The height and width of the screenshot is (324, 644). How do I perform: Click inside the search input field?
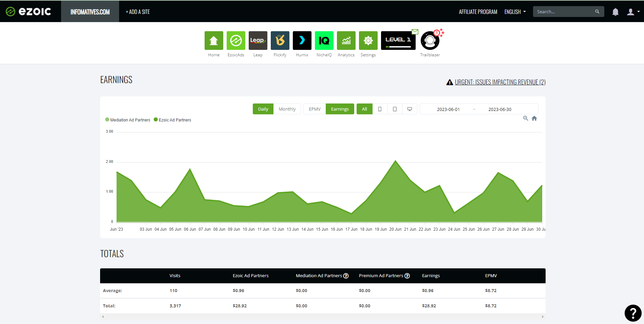(x=563, y=12)
